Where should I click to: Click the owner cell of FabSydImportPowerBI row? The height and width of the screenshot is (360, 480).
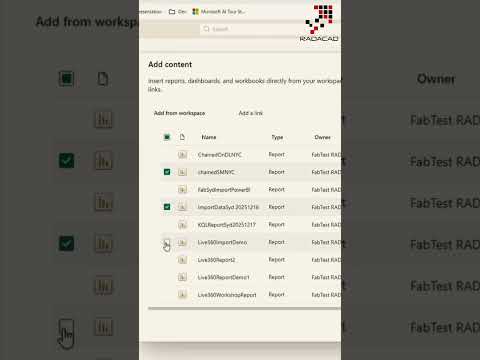pos(326,190)
